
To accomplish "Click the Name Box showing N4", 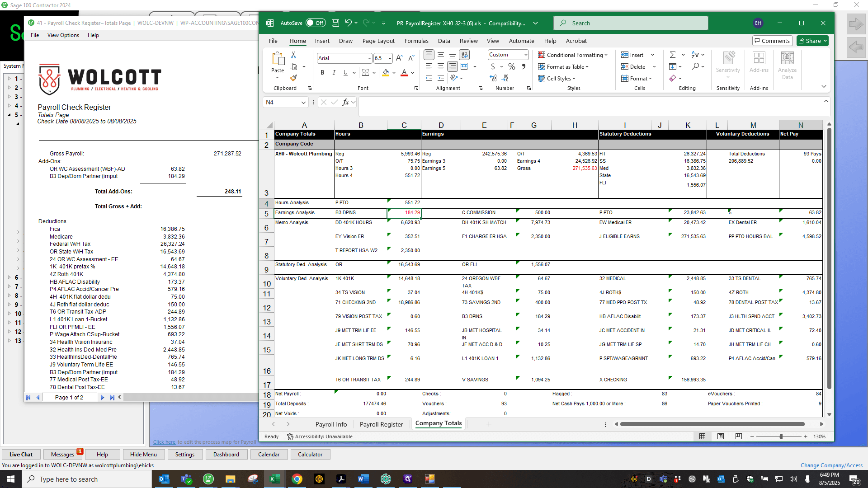I will click(285, 102).
